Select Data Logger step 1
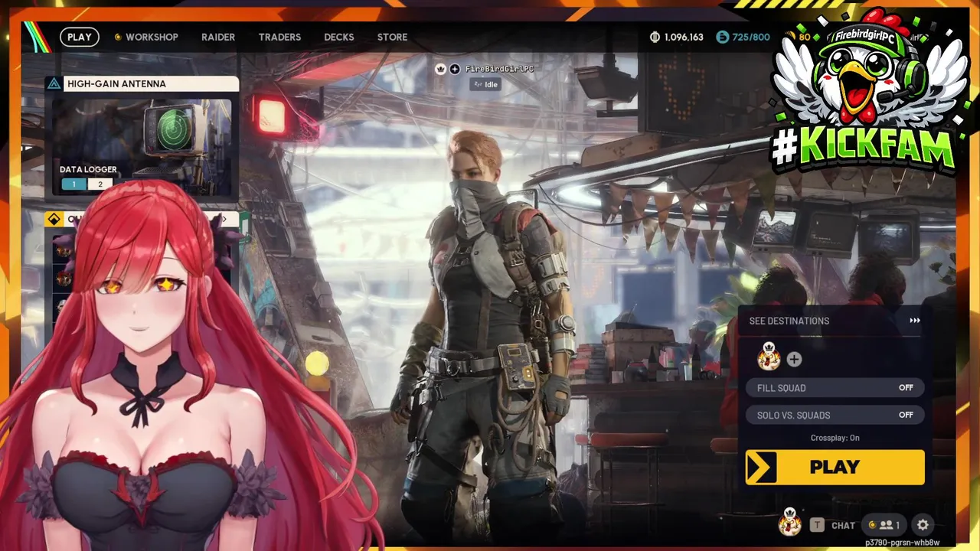Viewport: 980px width, 551px height. click(73, 184)
